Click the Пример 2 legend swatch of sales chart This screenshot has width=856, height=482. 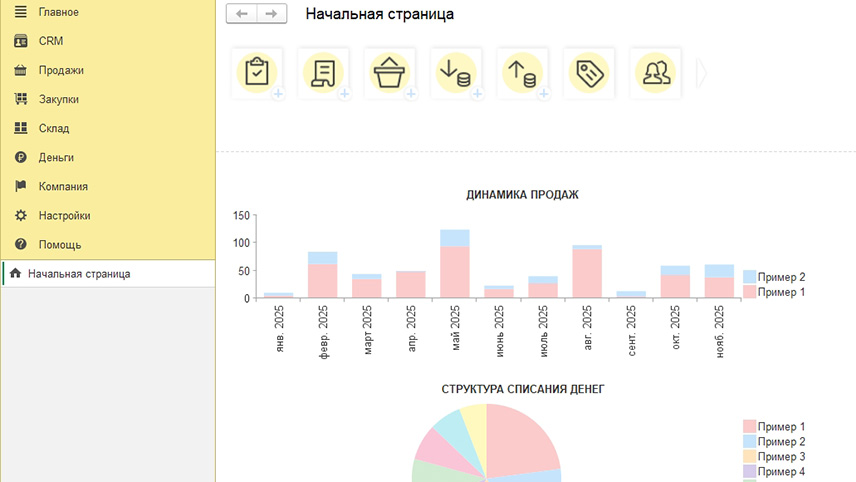click(x=750, y=277)
